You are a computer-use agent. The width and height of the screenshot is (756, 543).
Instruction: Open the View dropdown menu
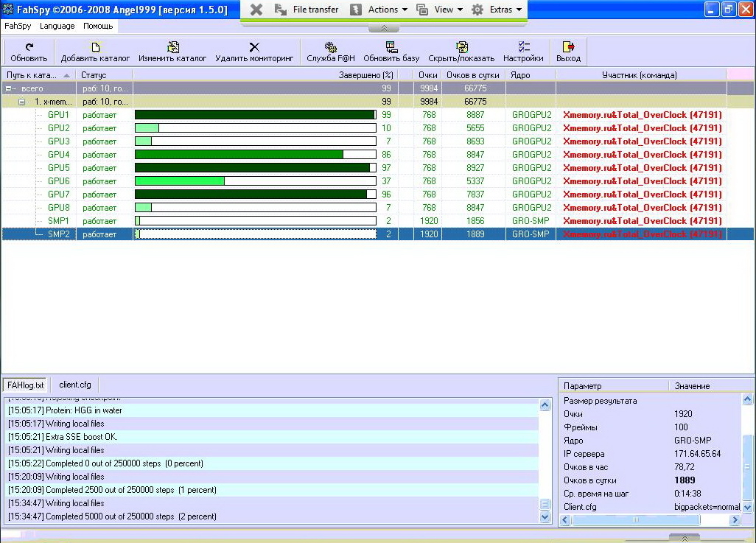(440, 10)
